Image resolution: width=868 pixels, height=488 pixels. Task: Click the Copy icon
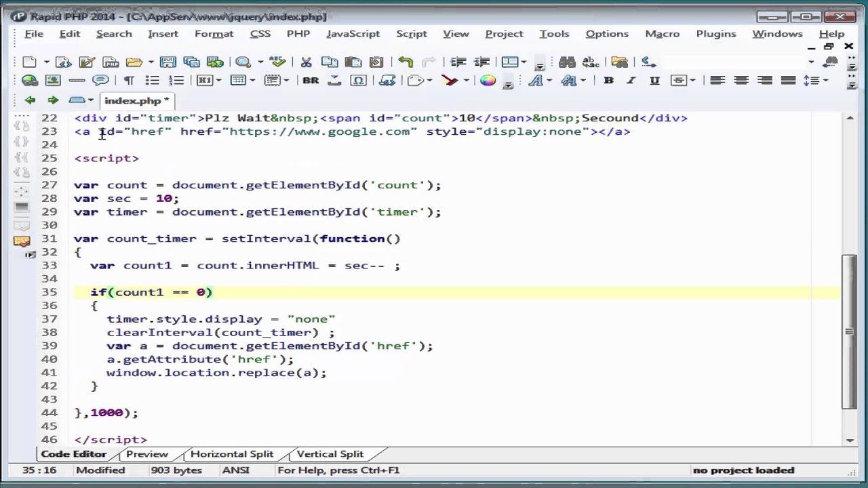330,62
